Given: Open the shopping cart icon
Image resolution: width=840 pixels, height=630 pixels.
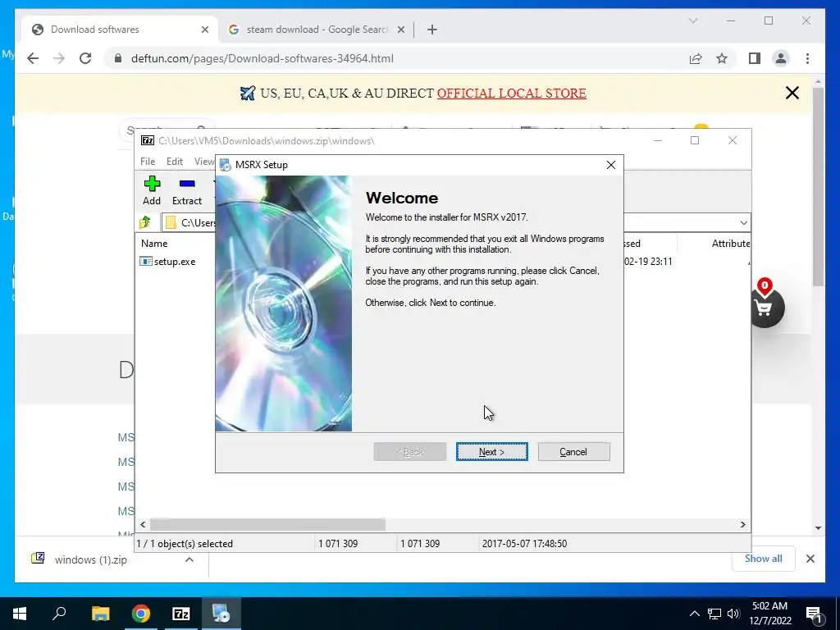Looking at the screenshot, I should (764, 307).
